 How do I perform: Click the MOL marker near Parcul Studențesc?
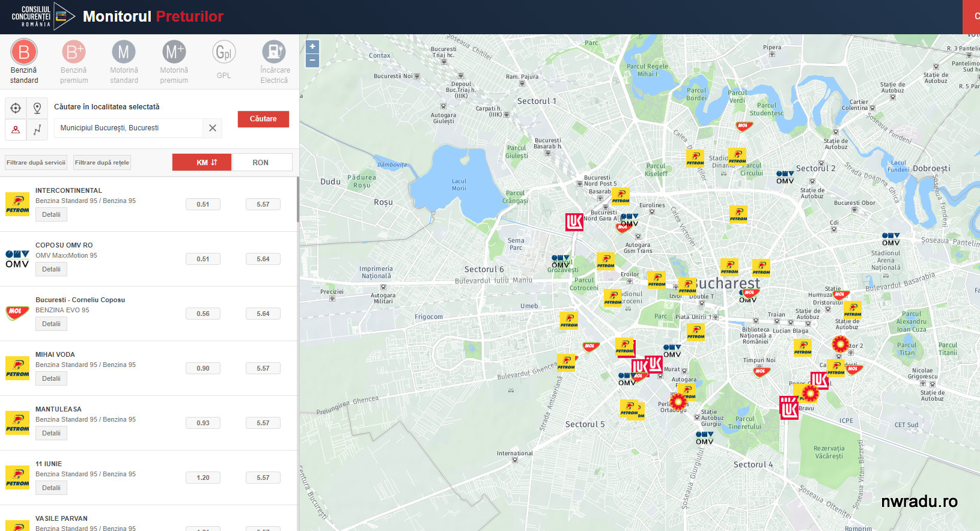point(744,126)
